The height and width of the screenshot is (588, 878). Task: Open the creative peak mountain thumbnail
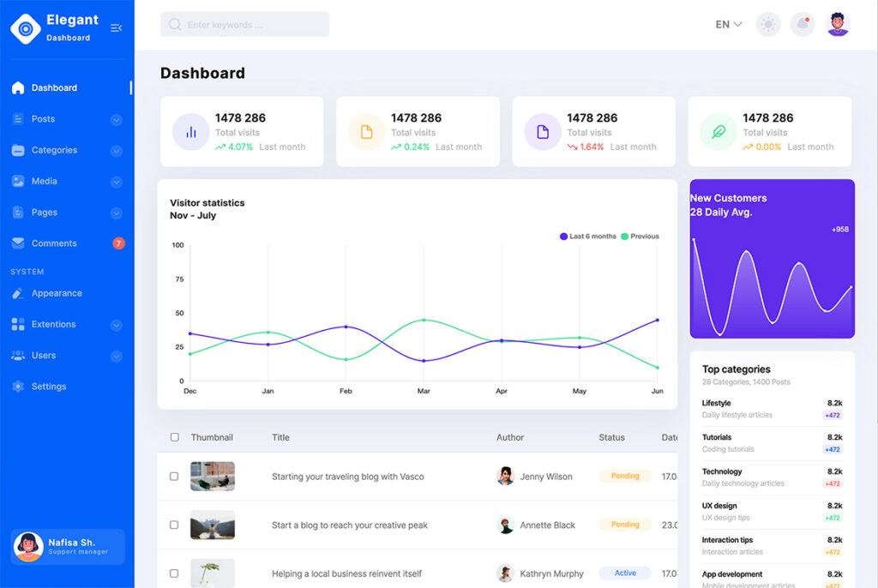tap(213, 525)
